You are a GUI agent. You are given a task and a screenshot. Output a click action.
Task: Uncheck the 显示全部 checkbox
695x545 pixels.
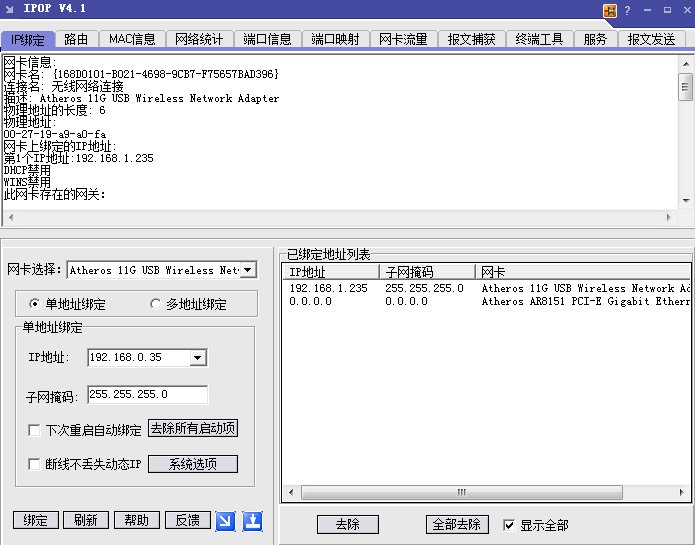509,526
